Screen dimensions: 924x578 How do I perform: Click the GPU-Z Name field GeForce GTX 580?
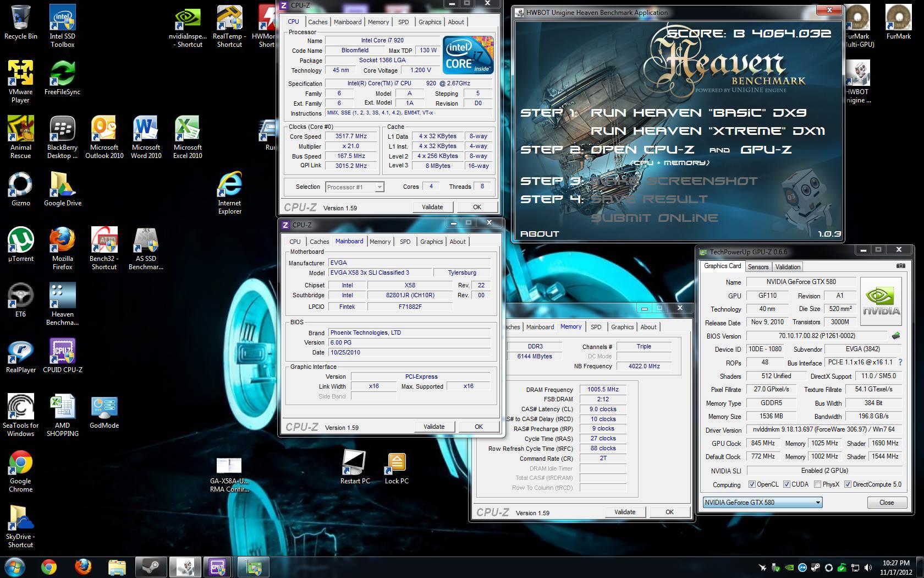[801, 282]
